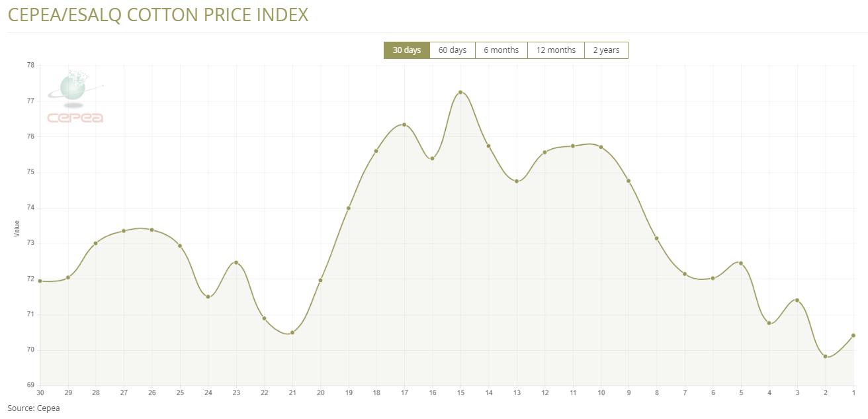Select the data point at day 23
The image size is (868, 419).
pos(236,263)
